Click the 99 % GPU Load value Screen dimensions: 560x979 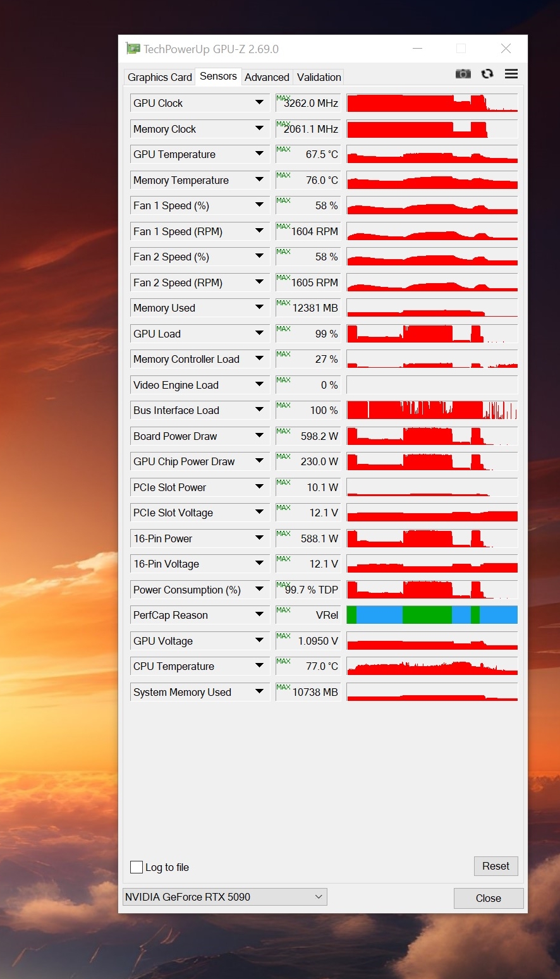pyautogui.click(x=308, y=334)
